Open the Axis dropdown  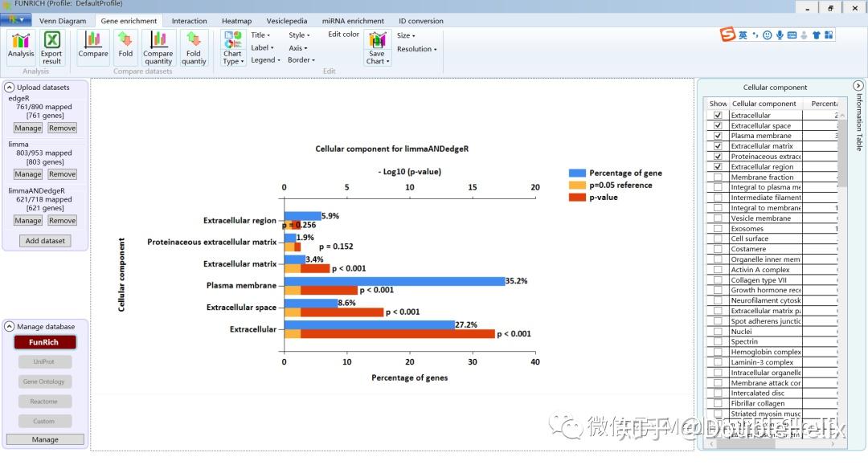298,47
